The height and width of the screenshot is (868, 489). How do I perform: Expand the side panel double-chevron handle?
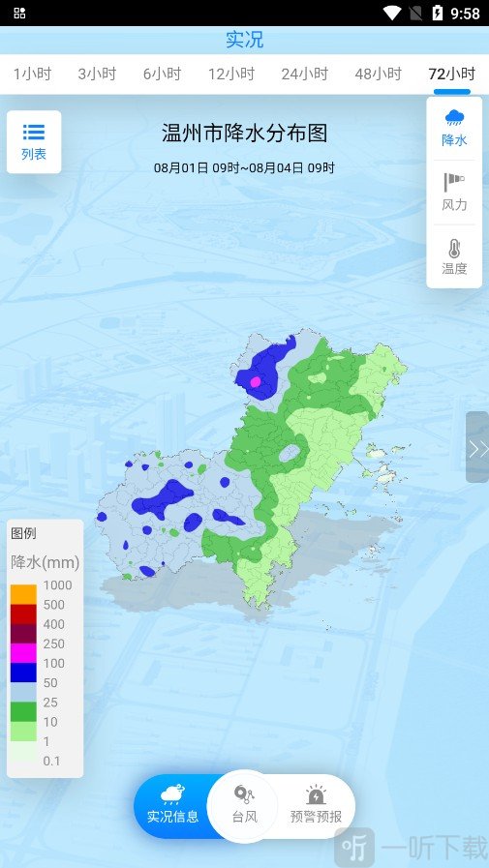477,447
